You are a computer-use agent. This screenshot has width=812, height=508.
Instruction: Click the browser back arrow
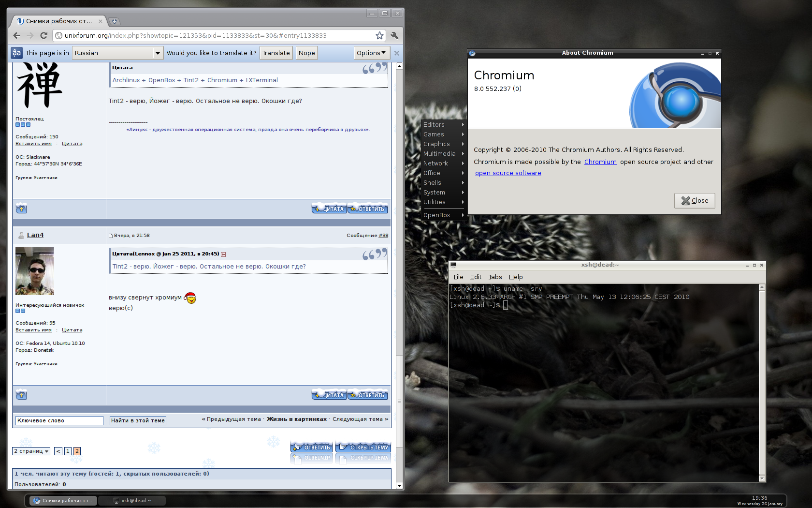coord(17,35)
